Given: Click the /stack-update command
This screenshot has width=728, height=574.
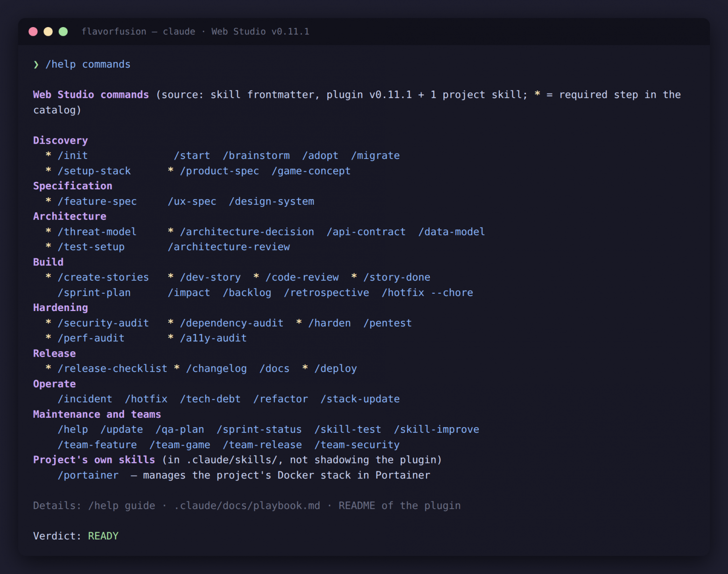Looking at the screenshot, I should coord(360,399).
